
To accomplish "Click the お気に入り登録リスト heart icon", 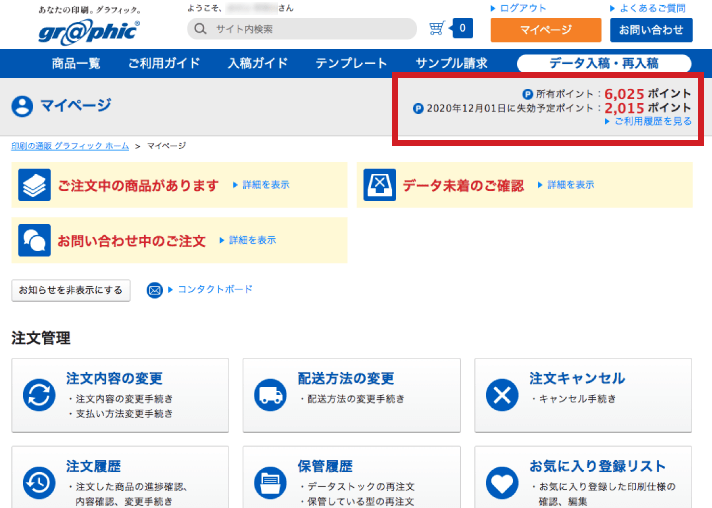I will click(x=502, y=481).
